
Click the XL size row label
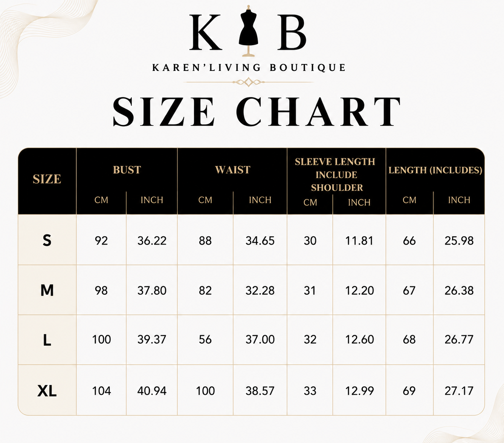click(x=47, y=391)
